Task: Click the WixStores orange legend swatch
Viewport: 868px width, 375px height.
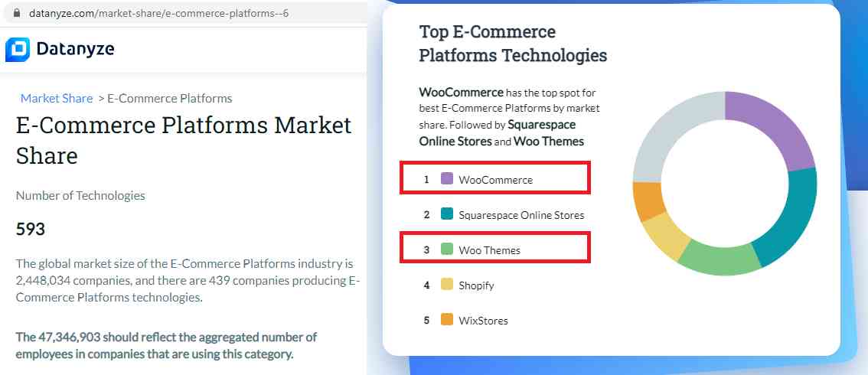Action: tap(447, 320)
